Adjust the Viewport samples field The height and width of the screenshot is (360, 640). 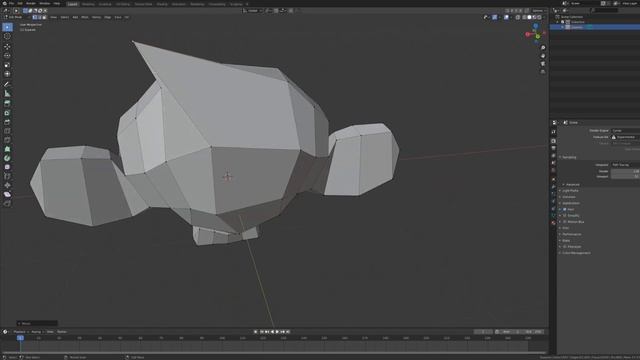coord(625,176)
